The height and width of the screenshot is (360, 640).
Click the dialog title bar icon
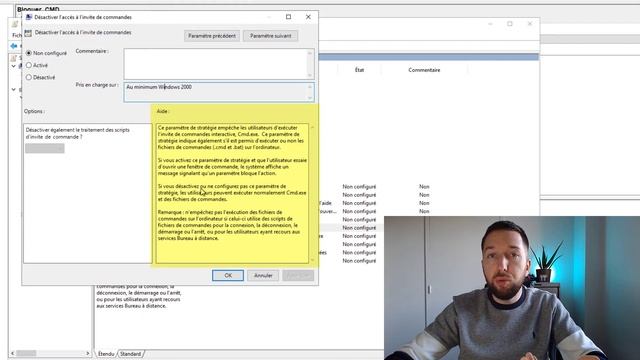click(29, 17)
